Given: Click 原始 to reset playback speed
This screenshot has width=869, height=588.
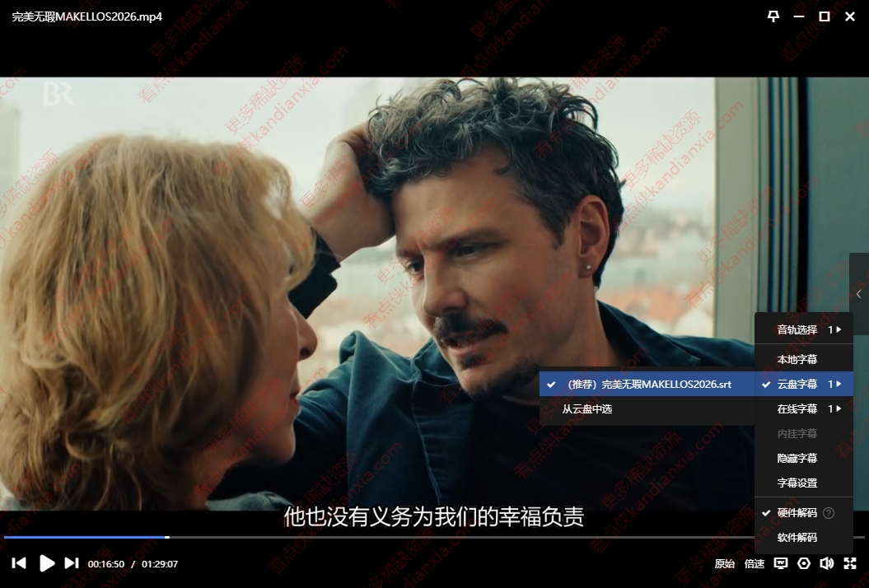Looking at the screenshot, I should click(x=724, y=563).
